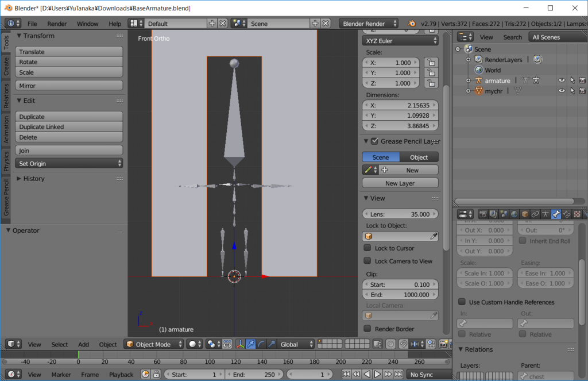
Task: Open the File menu
Action: tap(32, 24)
